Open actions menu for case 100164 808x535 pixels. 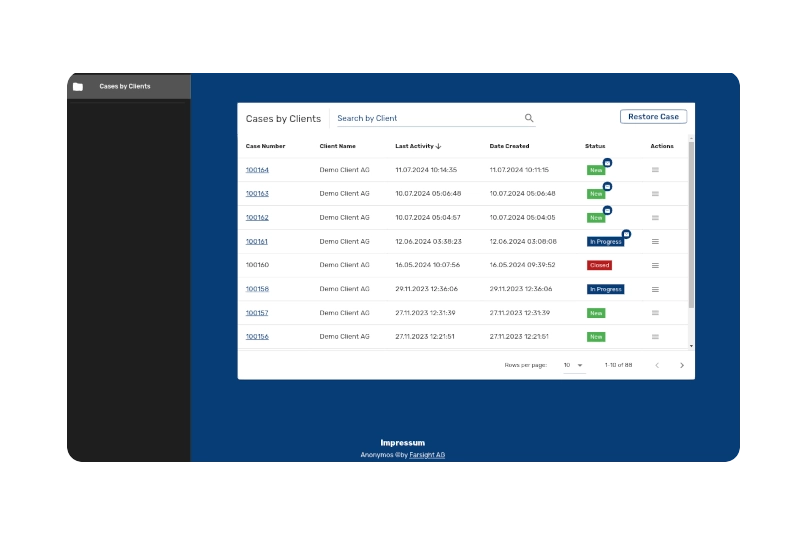click(x=655, y=170)
